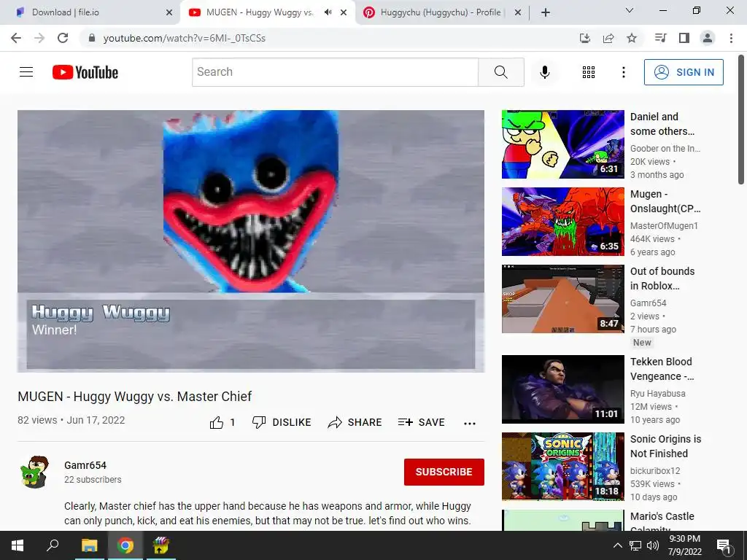This screenshot has height=560, width=747.
Task: Open Windows taskbar search
Action: (53, 545)
